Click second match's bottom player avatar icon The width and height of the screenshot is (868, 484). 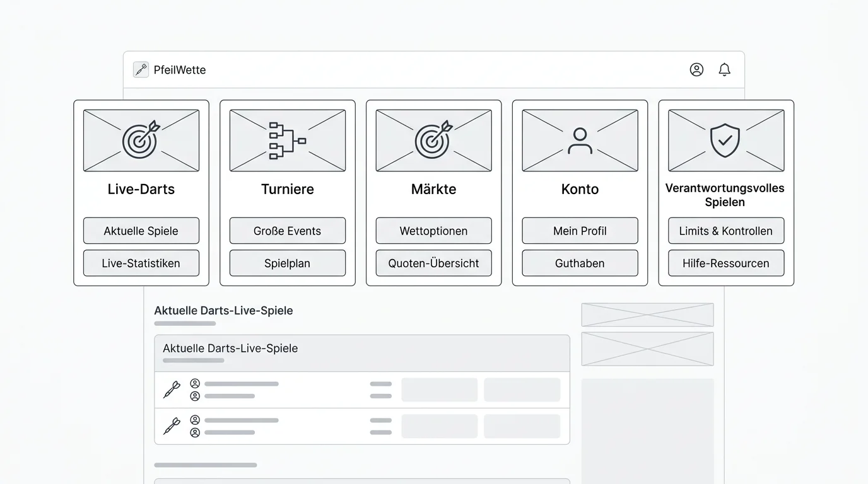pos(195,432)
